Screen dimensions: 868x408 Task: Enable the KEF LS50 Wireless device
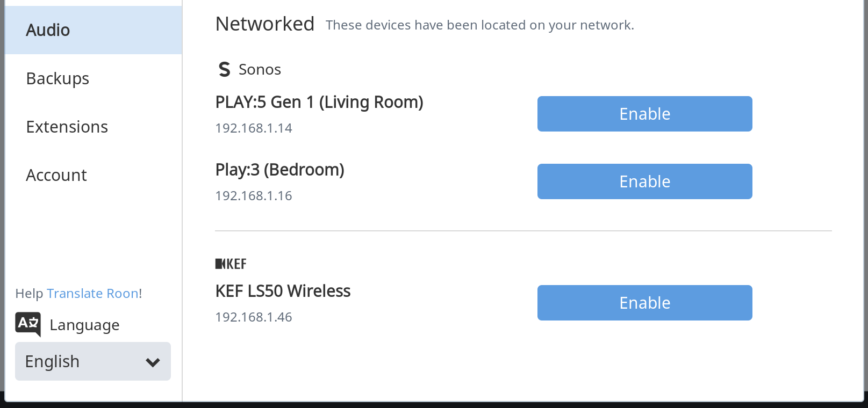coord(645,303)
